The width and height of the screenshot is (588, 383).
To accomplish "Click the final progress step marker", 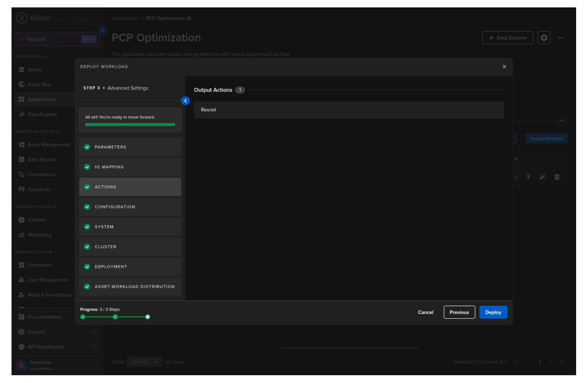I will [x=148, y=317].
